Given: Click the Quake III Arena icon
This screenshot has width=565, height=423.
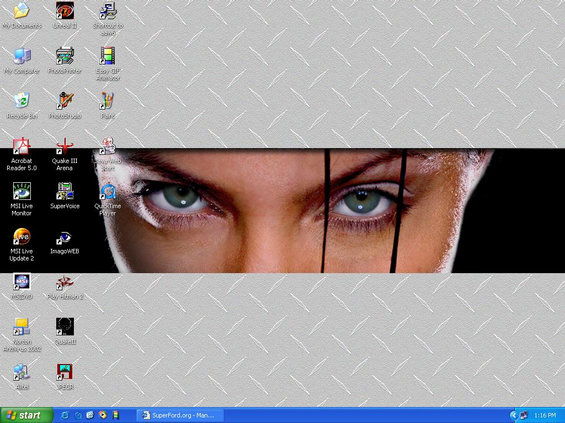Looking at the screenshot, I should click(65, 146).
